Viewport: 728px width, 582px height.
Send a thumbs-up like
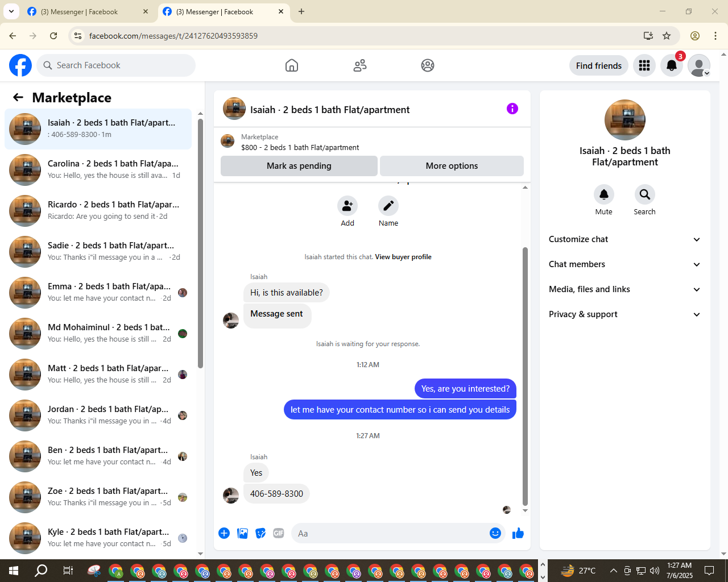(x=518, y=533)
